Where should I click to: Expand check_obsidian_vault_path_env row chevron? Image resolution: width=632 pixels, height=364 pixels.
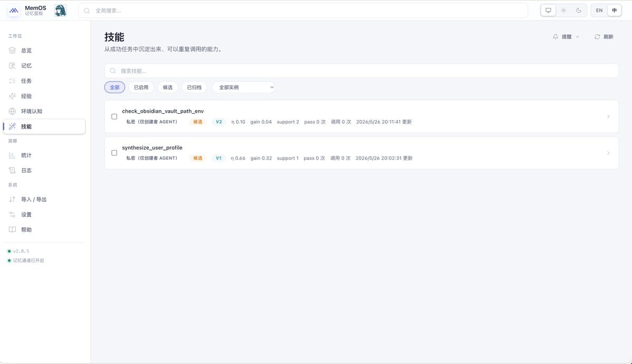point(608,116)
